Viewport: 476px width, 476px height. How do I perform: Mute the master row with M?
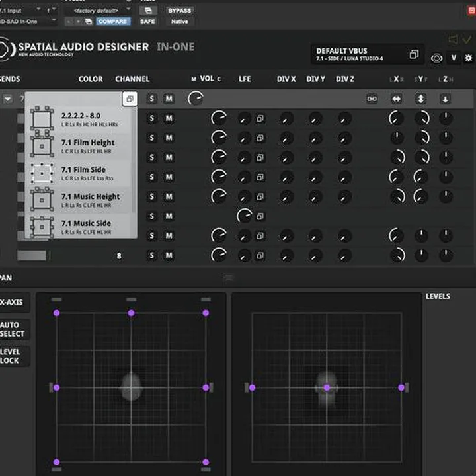tap(169, 99)
